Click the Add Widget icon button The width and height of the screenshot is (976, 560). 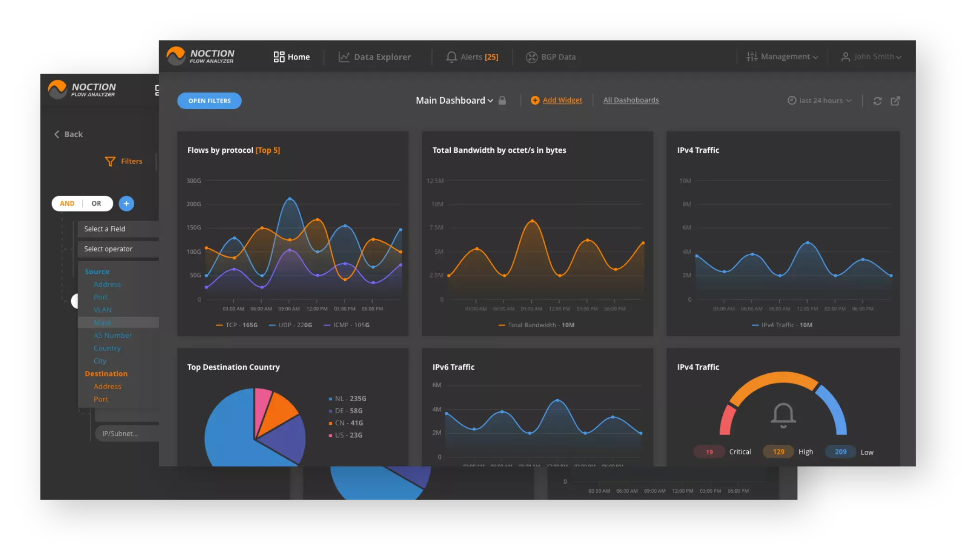[x=535, y=100]
